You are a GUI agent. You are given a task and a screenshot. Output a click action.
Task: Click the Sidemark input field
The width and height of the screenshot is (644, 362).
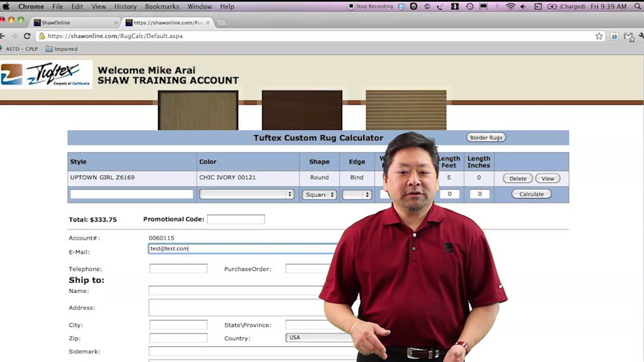click(252, 351)
